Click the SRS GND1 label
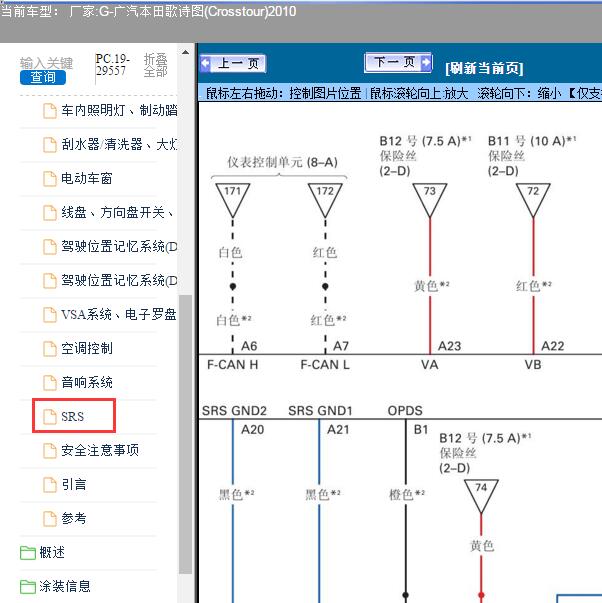Screen dimensions: 602x603 320,411
